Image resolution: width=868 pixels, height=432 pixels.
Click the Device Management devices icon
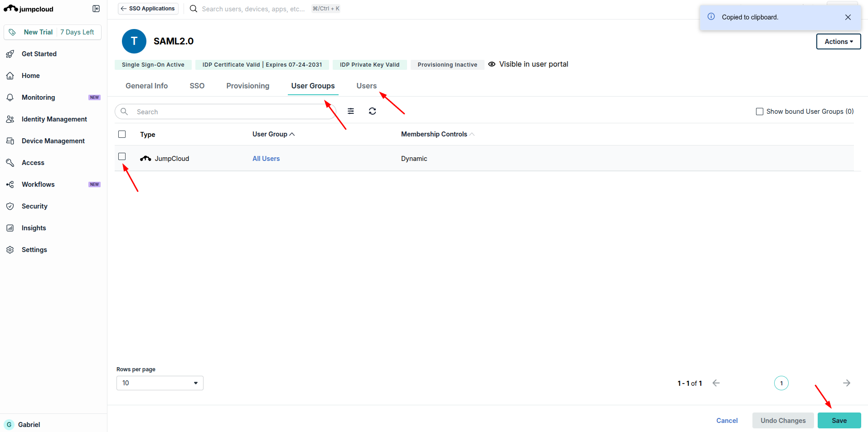(10, 141)
